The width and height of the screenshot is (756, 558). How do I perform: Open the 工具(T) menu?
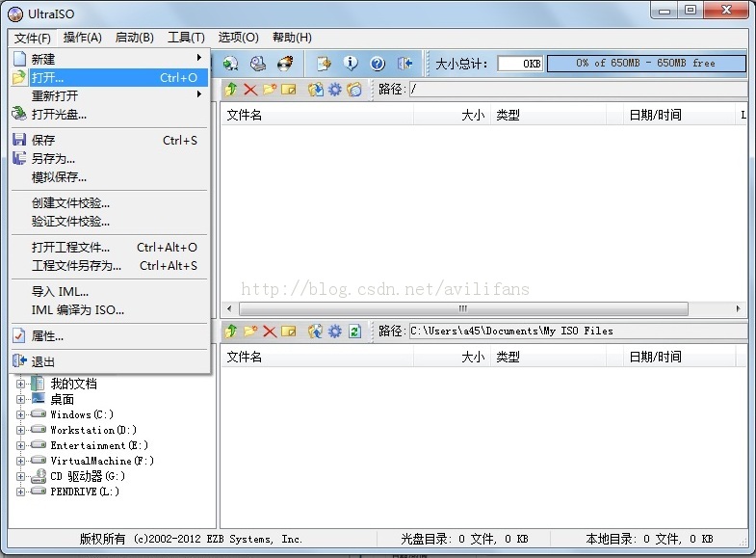(x=186, y=38)
